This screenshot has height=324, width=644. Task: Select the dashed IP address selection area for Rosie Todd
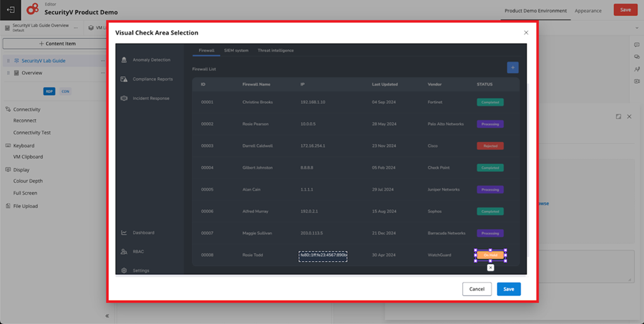(323, 257)
